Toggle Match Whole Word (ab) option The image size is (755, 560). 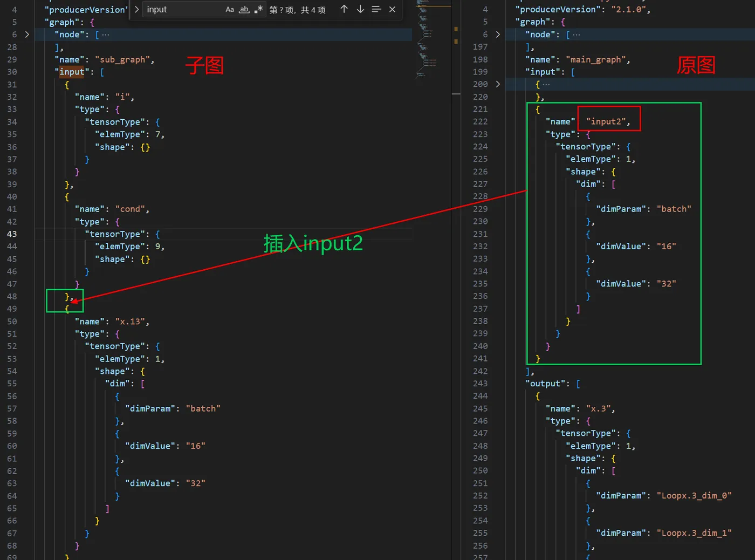(244, 9)
